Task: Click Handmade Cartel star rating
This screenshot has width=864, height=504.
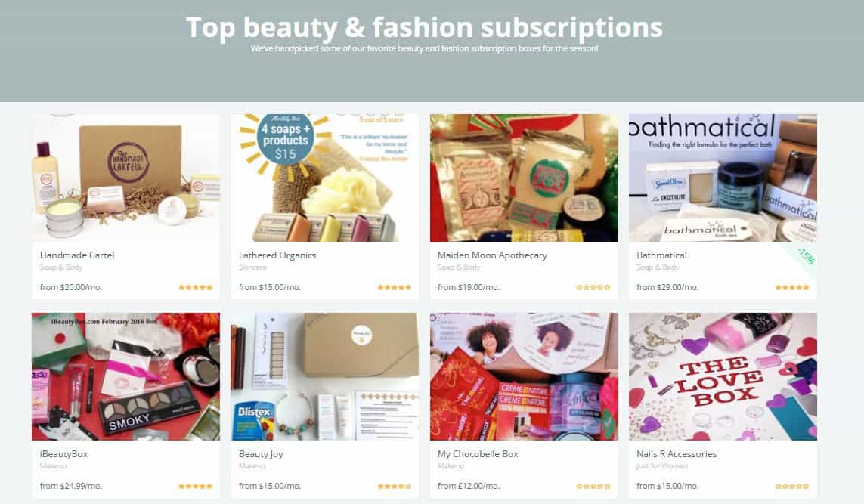Action: [195, 288]
